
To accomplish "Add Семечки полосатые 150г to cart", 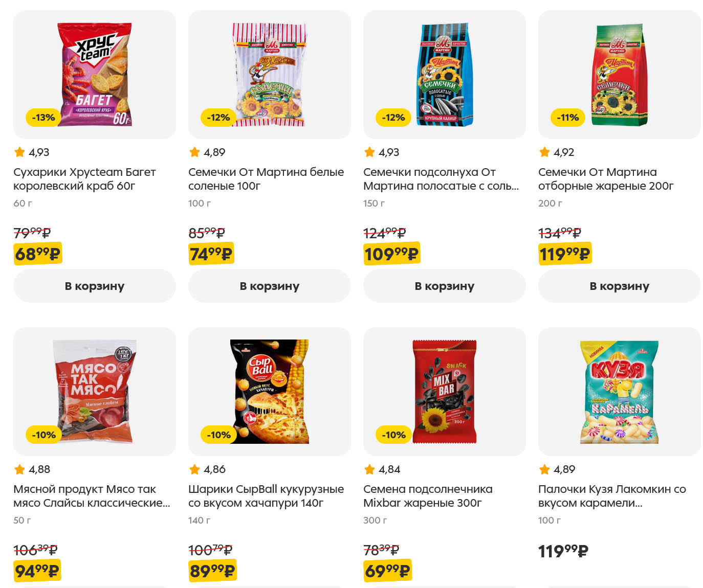I will (444, 286).
